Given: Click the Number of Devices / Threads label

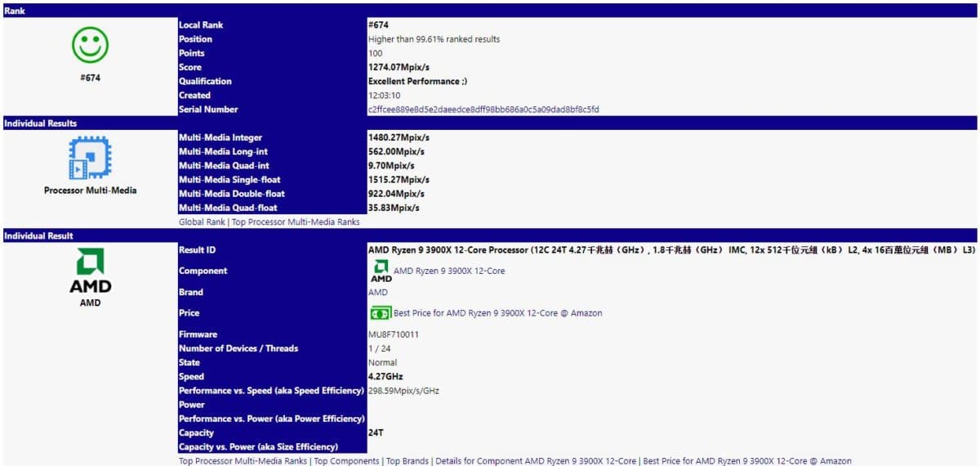Looking at the screenshot, I should [238, 348].
